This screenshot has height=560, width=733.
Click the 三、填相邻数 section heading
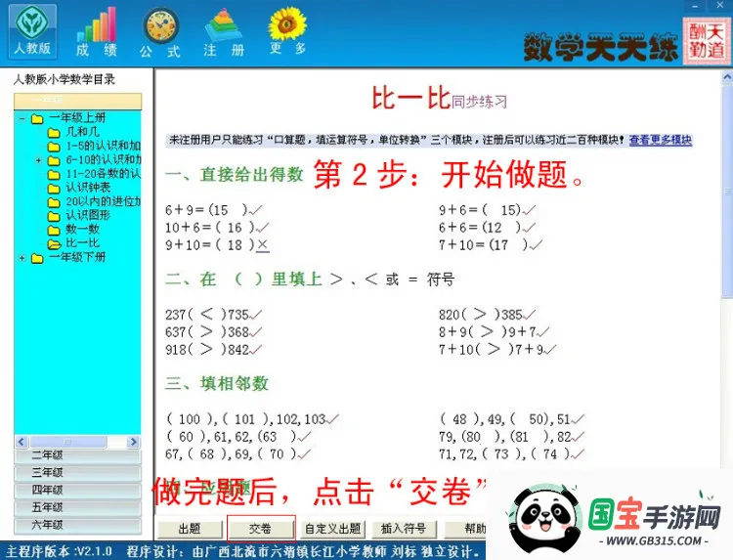tap(216, 384)
